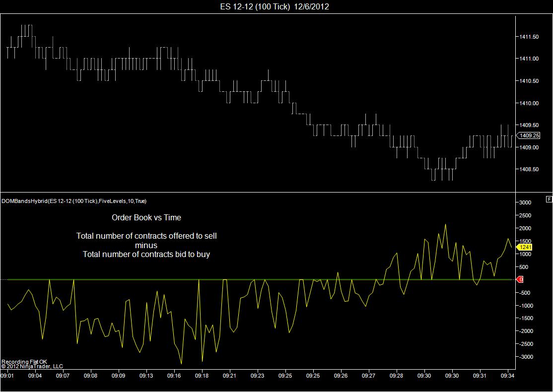Click the 09:34 time axis label
553x392 pixels.
tap(507, 376)
